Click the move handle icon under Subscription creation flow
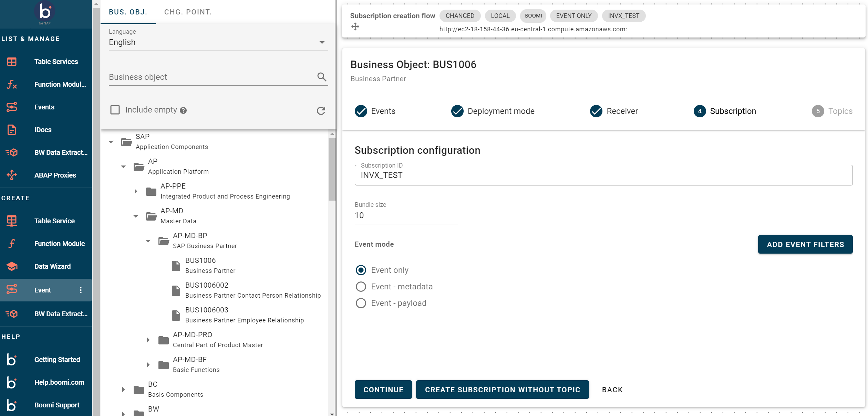 point(355,26)
